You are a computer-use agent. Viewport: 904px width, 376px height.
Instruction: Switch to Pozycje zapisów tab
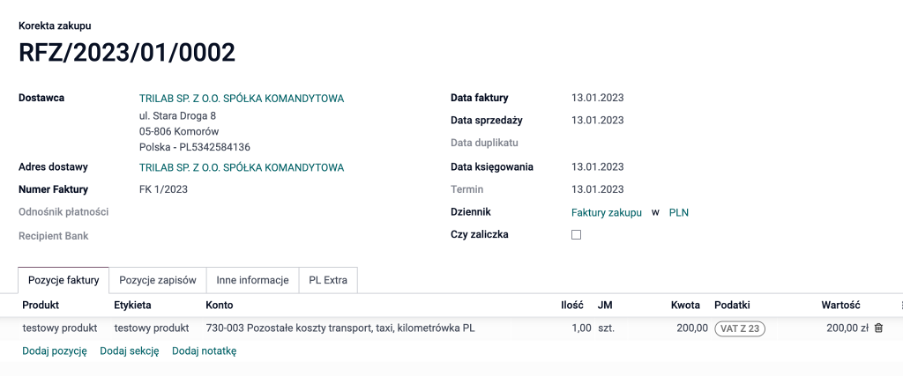(x=158, y=280)
